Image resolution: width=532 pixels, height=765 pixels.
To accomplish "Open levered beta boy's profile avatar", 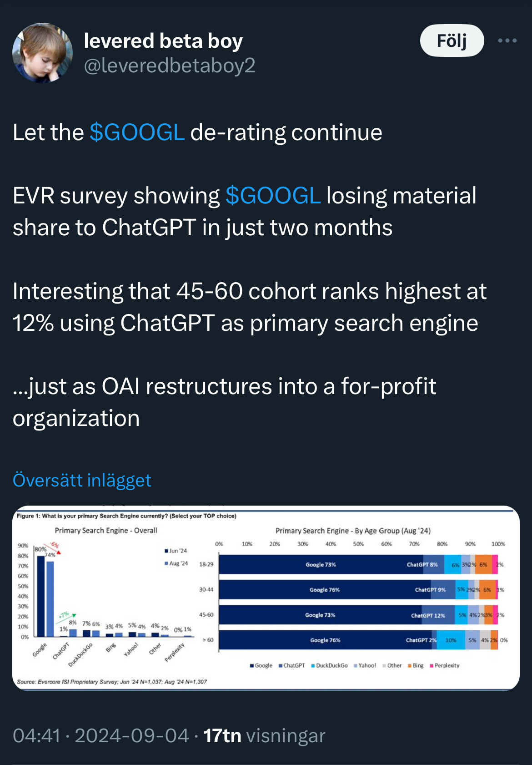I will [x=42, y=53].
